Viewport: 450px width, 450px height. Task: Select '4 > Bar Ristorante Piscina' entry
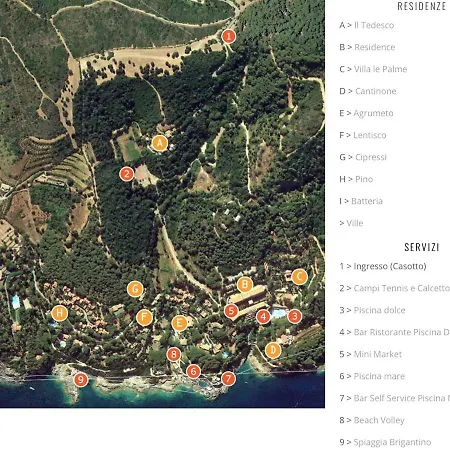tap(395, 332)
